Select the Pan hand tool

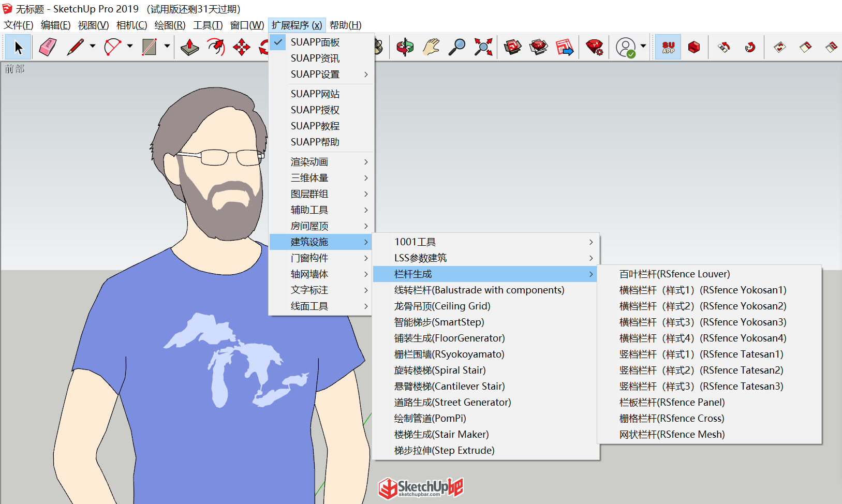click(x=431, y=47)
